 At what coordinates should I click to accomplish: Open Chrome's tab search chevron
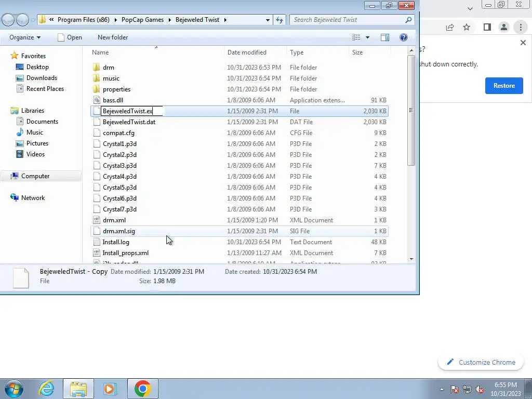(470, 9)
